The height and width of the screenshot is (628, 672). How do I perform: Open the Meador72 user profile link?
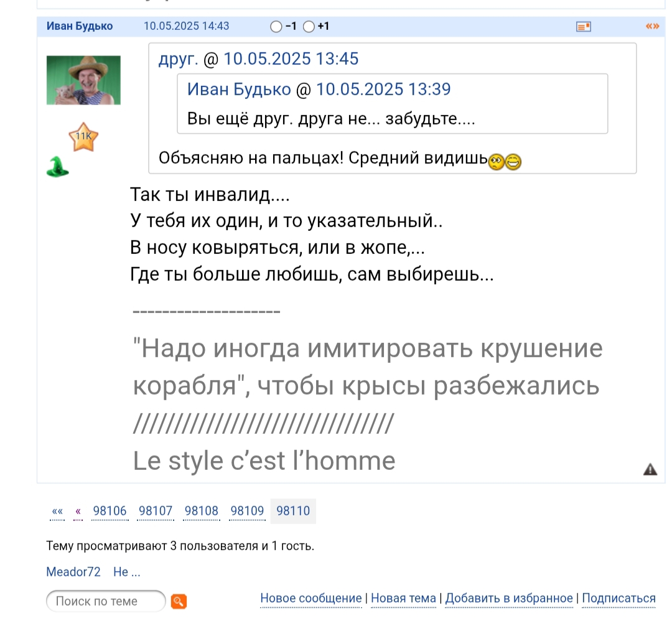coord(73,572)
